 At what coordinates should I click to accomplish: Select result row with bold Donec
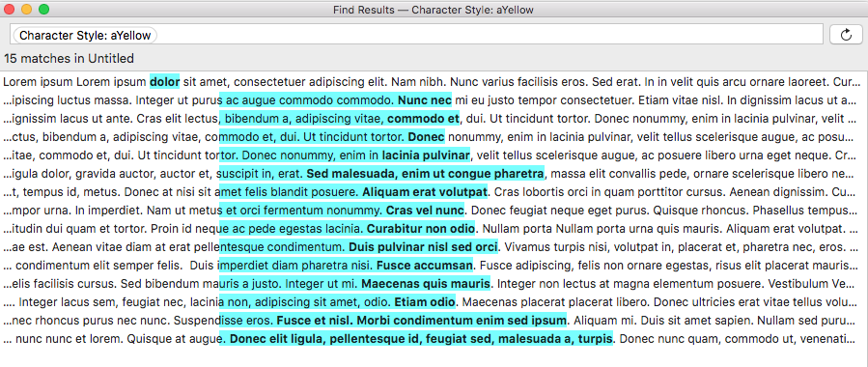tap(434, 137)
